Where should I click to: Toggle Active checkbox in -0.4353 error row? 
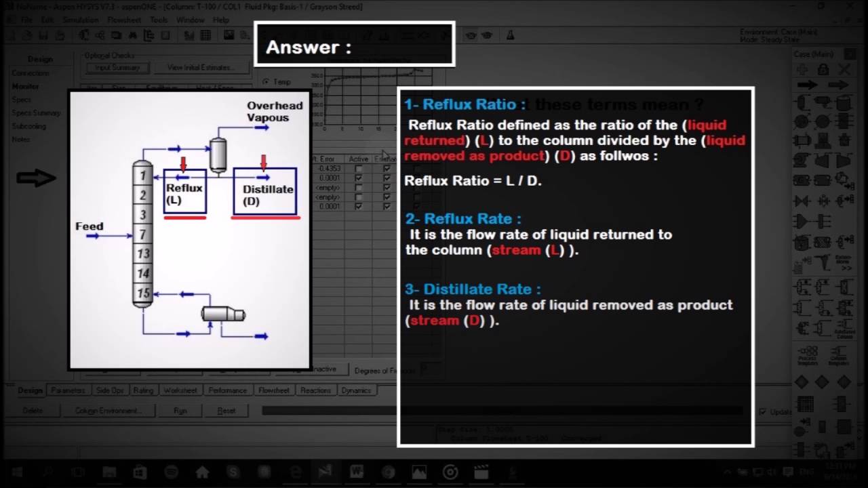[x=359, y=168]
